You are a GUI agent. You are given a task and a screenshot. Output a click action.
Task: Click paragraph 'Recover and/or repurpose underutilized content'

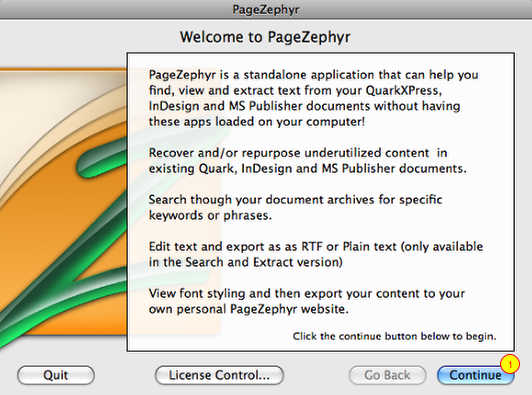(307, 161)
